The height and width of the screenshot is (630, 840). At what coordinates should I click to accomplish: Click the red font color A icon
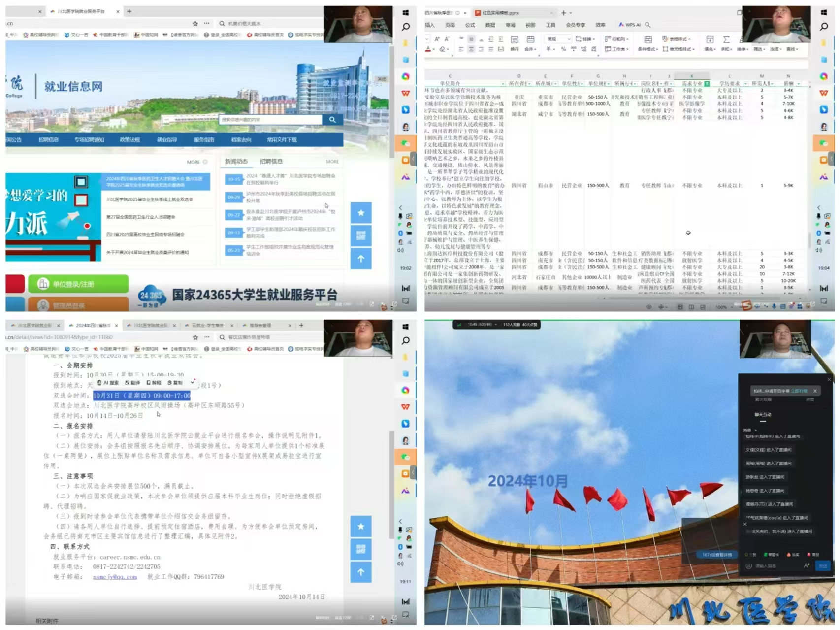pyautogui.click(x=428, y=49)
